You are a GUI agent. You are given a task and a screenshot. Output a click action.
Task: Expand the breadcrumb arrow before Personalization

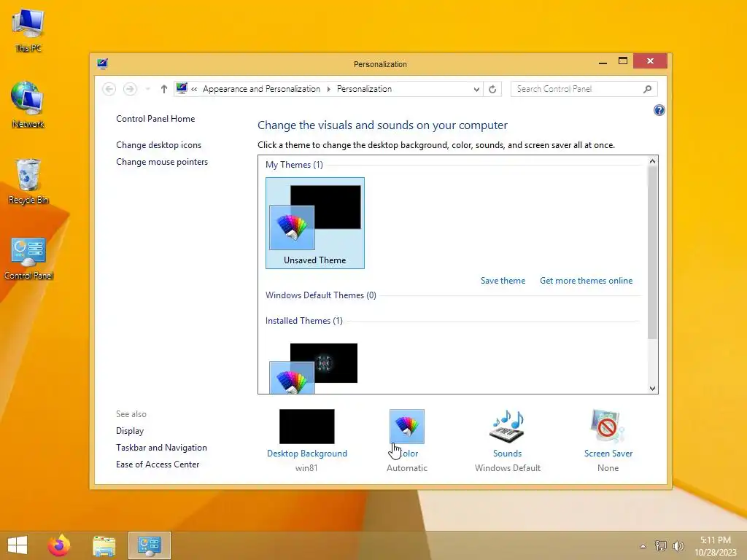click(329, 89)
